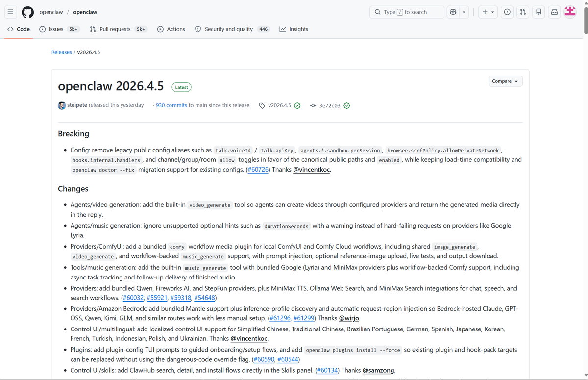Open the 930 commits link

tap(171, 105)
